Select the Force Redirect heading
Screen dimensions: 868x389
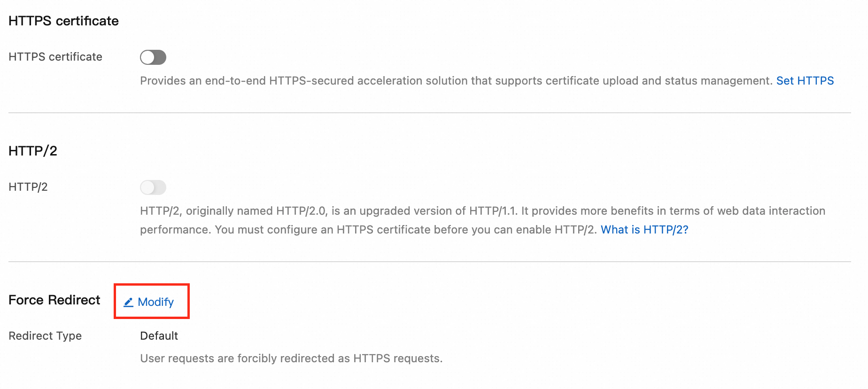pos(54,300)
